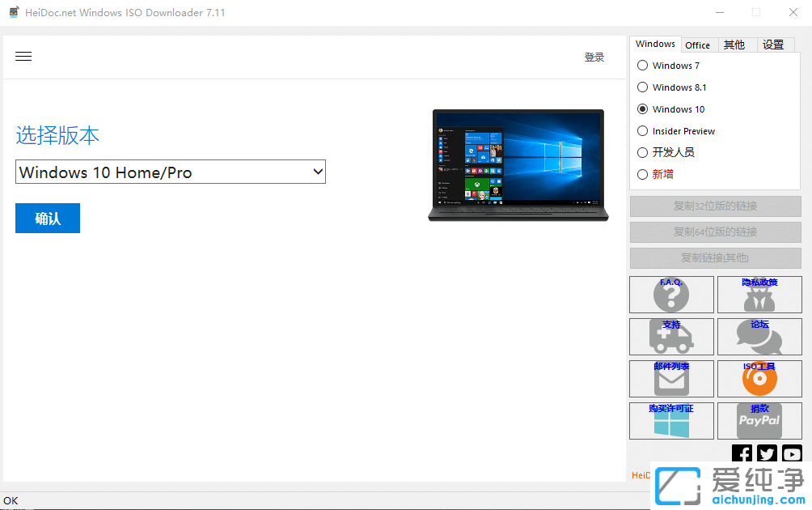
Task: Open the ISO工具 tools icon
Action: pos(759,379)
